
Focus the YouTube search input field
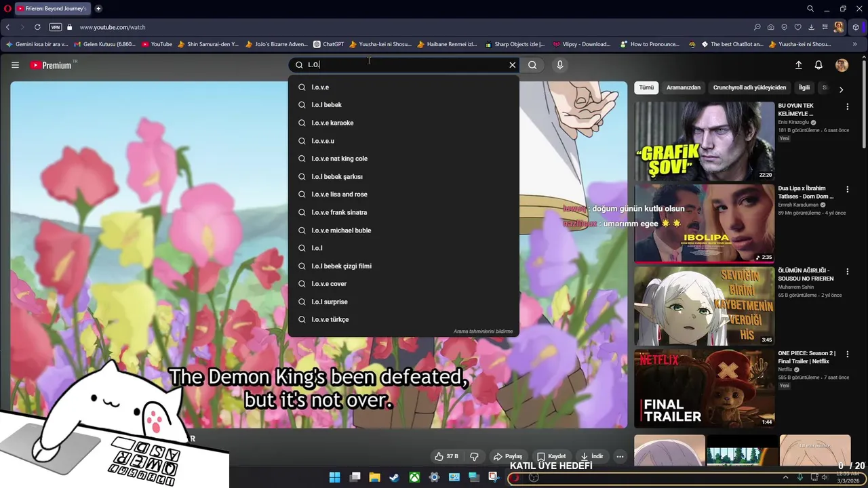tap(403, 65)
